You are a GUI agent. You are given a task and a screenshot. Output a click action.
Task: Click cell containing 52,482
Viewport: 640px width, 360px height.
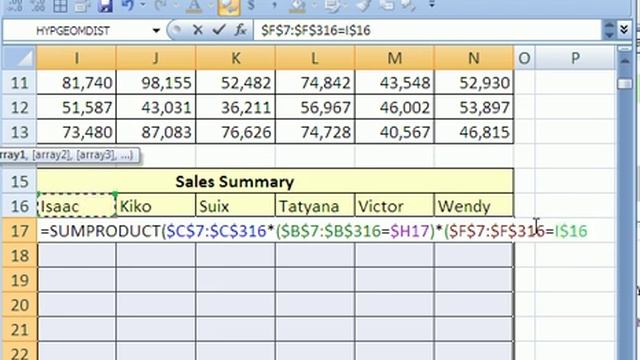tap(236, 83)
